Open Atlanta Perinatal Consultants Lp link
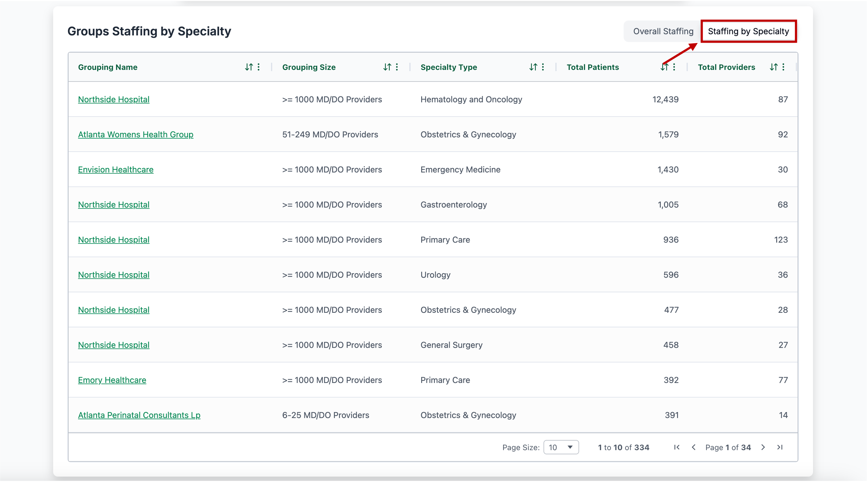The width and height of the screenshot is (868, 482). coord(139,415)
